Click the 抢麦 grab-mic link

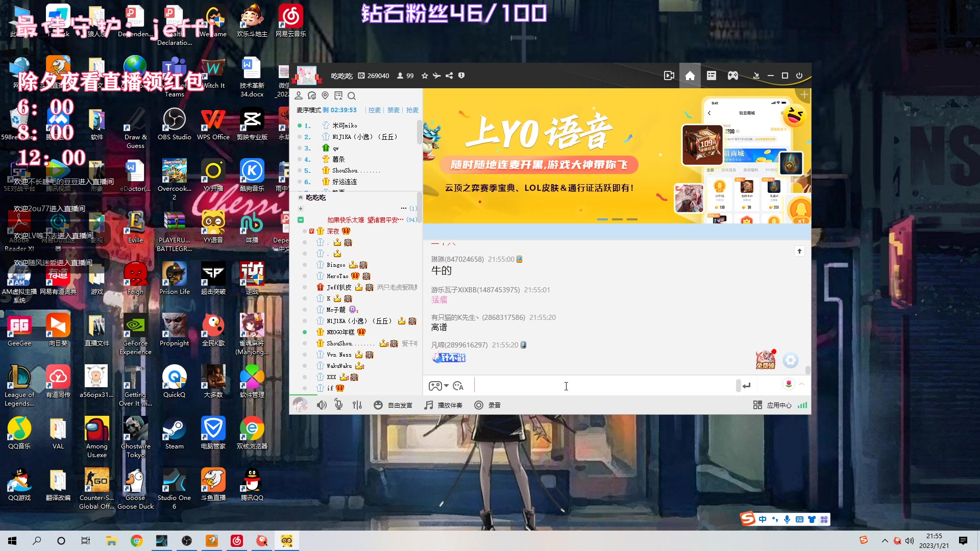(x=412, y=110)
